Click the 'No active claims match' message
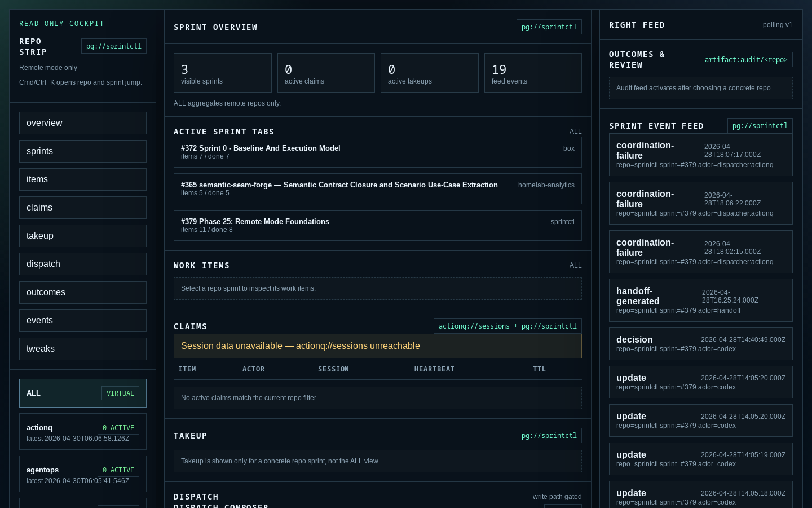812x508 pixels. coord(378,398)
